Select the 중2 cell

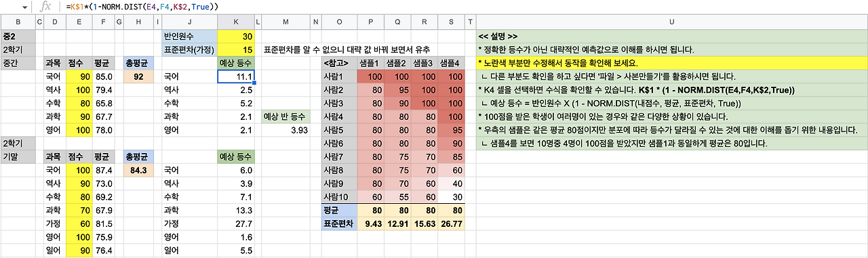click(x=18, y=36)
